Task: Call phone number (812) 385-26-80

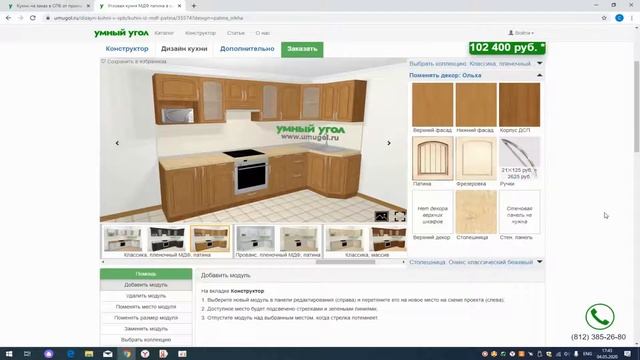Action: [x=598, y=337]
